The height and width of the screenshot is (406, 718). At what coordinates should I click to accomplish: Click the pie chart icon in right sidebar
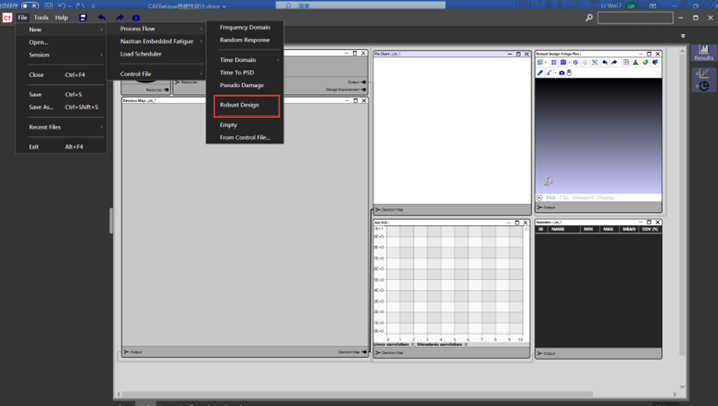click(x=704, y=85)
